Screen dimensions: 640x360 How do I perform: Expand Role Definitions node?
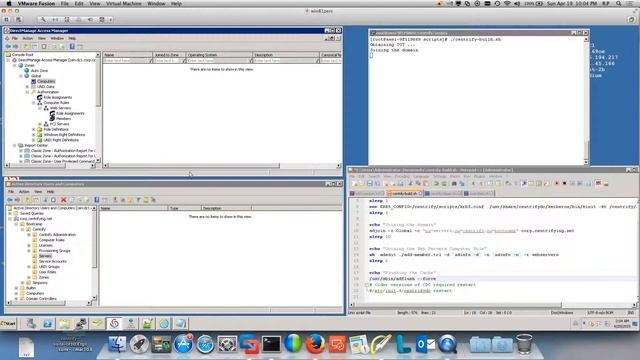point(34,129)
